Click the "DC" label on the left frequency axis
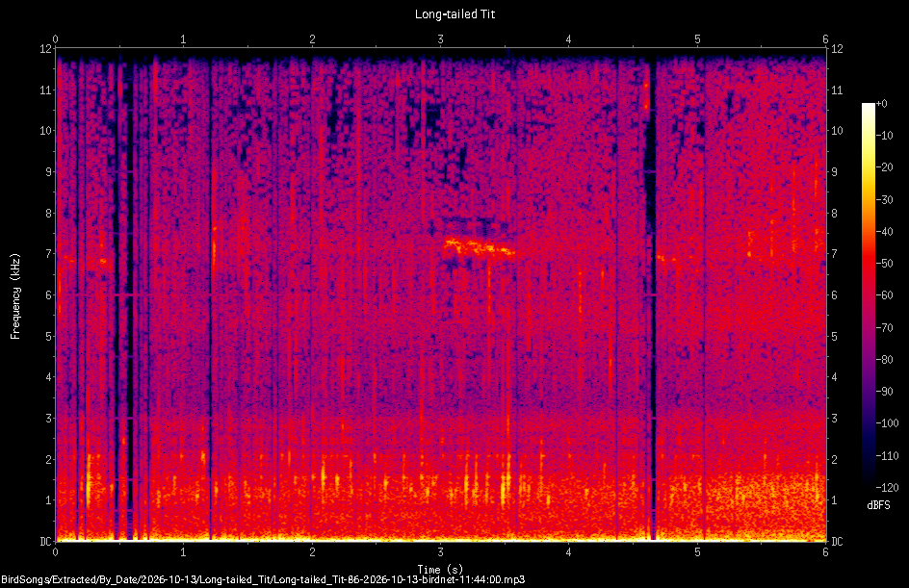 pos(45,542)
